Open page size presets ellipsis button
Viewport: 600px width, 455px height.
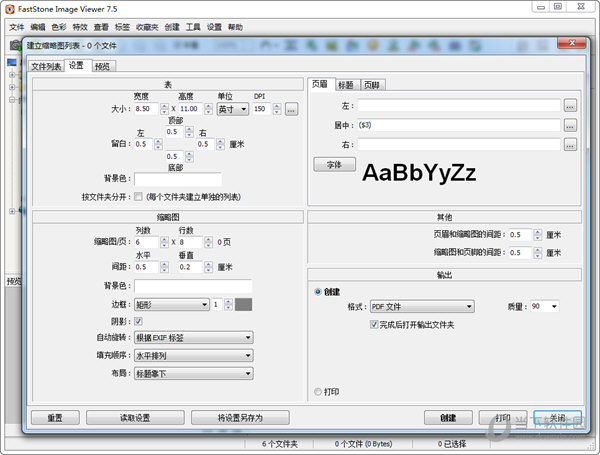tap(291, 109)
